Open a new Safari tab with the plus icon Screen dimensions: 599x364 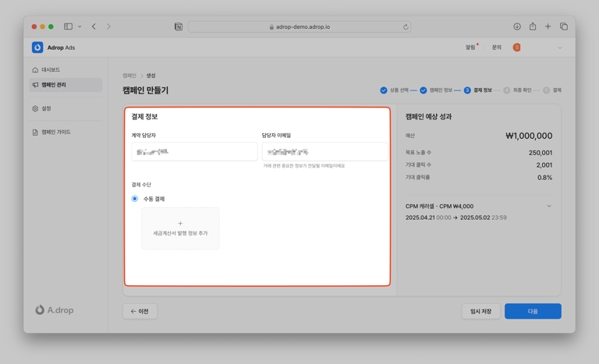click(548, 27)
